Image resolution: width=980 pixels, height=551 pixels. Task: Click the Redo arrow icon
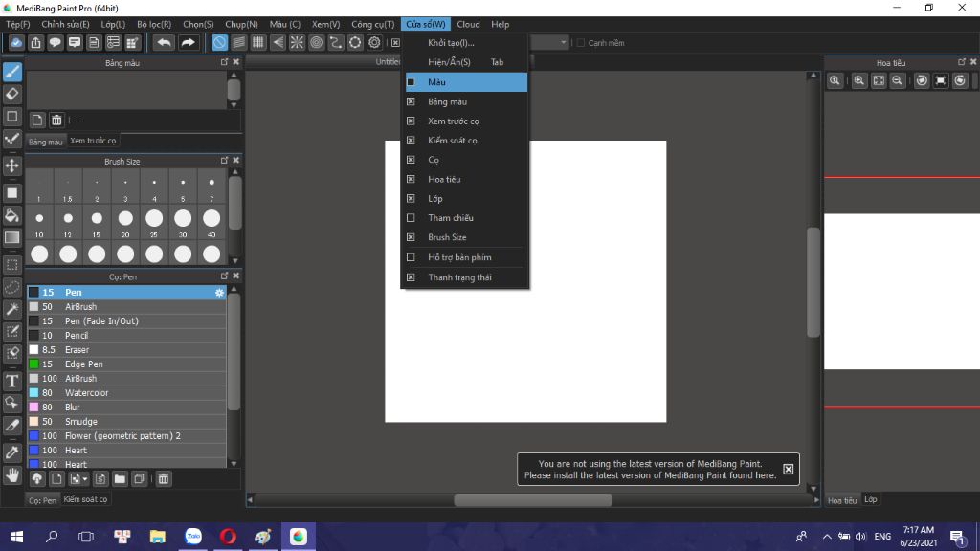click(188, 42)
